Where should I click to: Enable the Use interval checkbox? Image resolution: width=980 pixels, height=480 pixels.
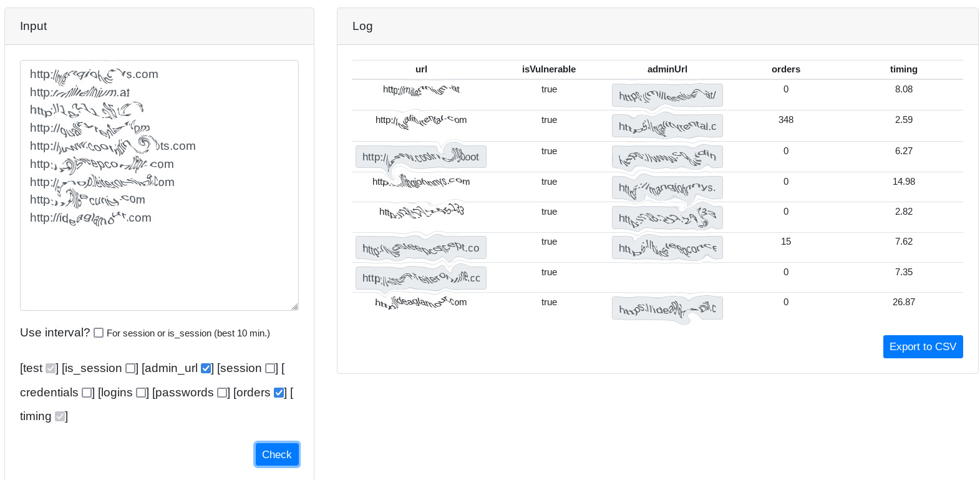99,333
